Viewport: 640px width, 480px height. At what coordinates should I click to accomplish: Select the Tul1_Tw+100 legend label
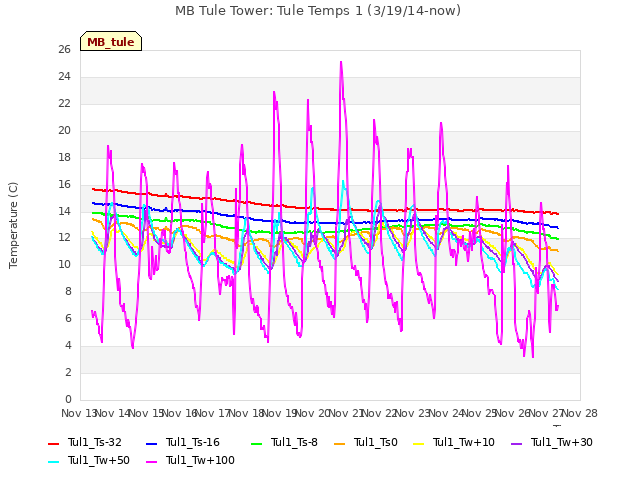[200, 460]
